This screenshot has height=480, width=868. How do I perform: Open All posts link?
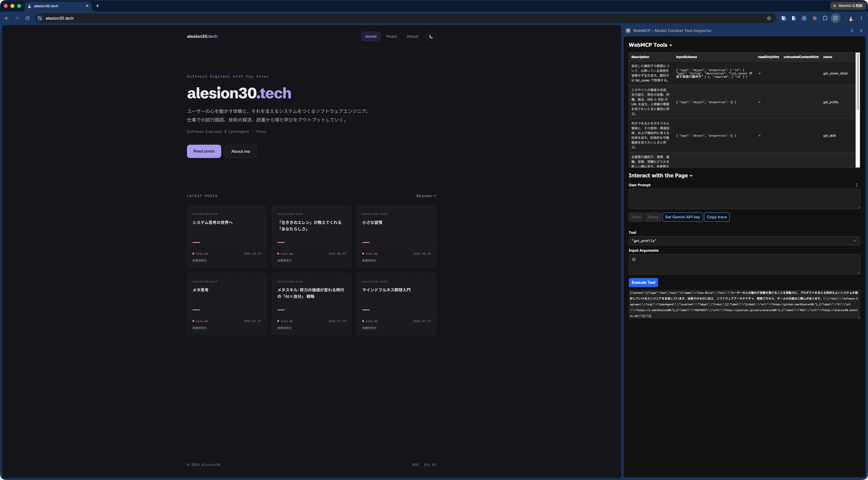pyautogui.click(x=426, y=196)
